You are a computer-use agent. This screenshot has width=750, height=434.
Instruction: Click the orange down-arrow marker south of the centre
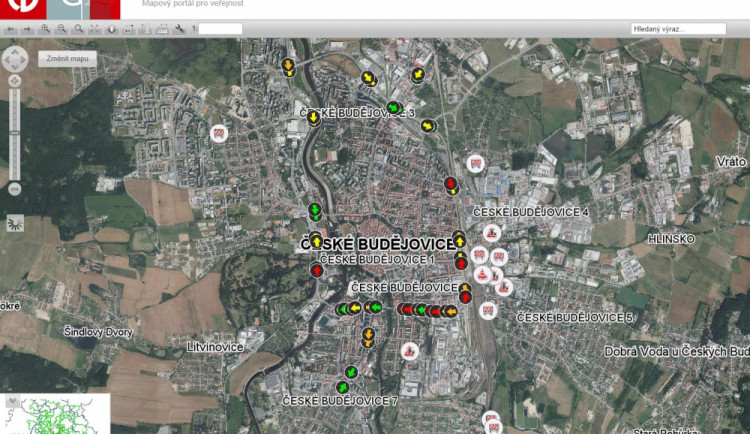(x=368, y=334)
